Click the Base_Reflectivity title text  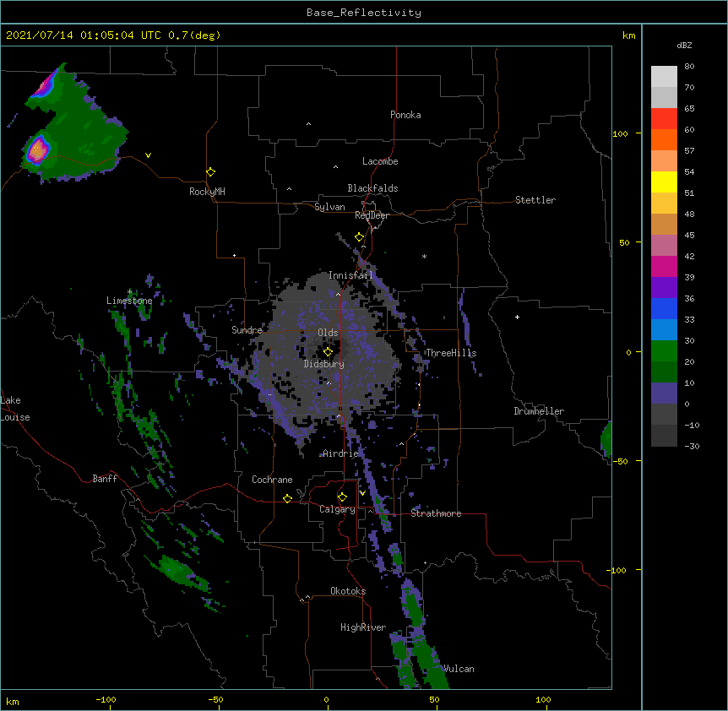[x=364, y=13]
